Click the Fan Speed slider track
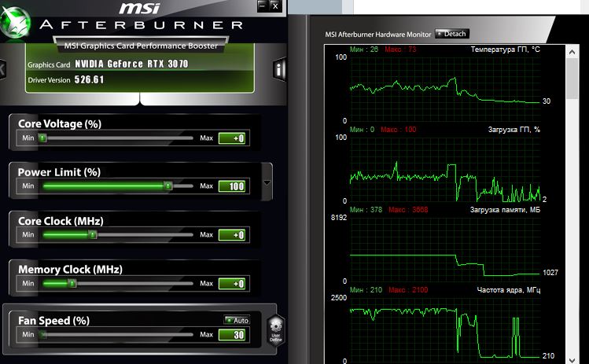Image resolution: width=589 pixels, height=364 pixels. tap(118, 334)
